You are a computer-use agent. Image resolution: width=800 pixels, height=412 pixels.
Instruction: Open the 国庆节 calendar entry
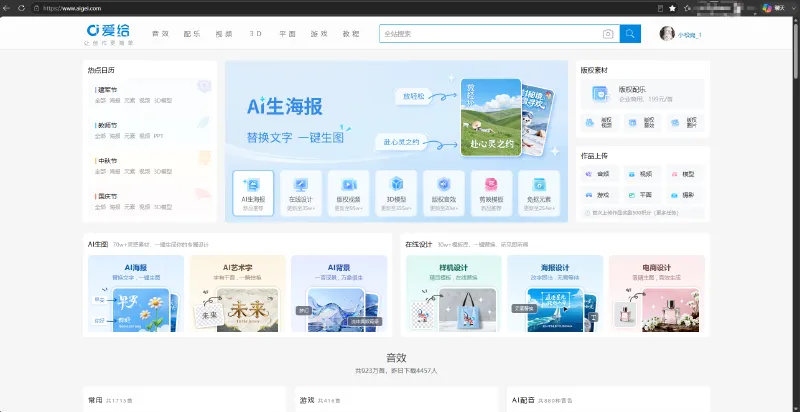[x=108, y=196]
